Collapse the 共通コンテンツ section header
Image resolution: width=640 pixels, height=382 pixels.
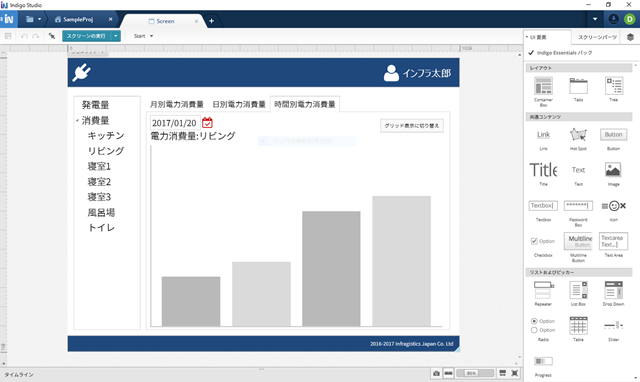pos(579,117)
